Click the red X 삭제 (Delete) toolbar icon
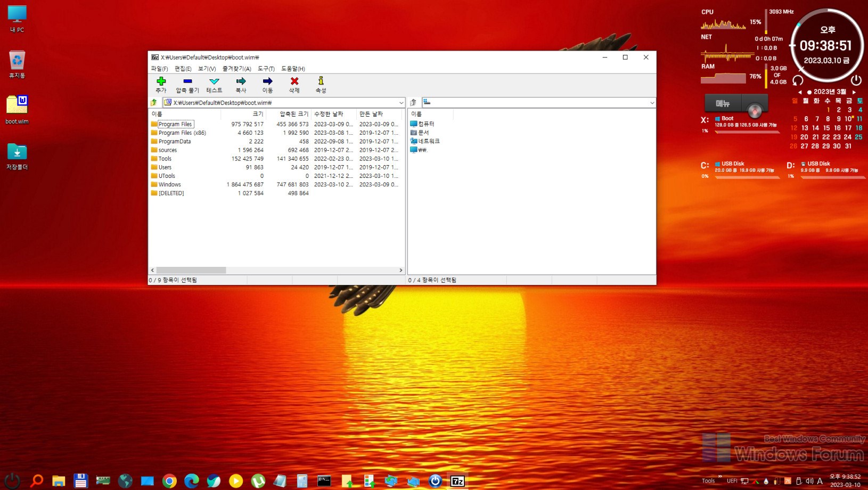This screenshot has width=868, height=490. tap(294, 81)
